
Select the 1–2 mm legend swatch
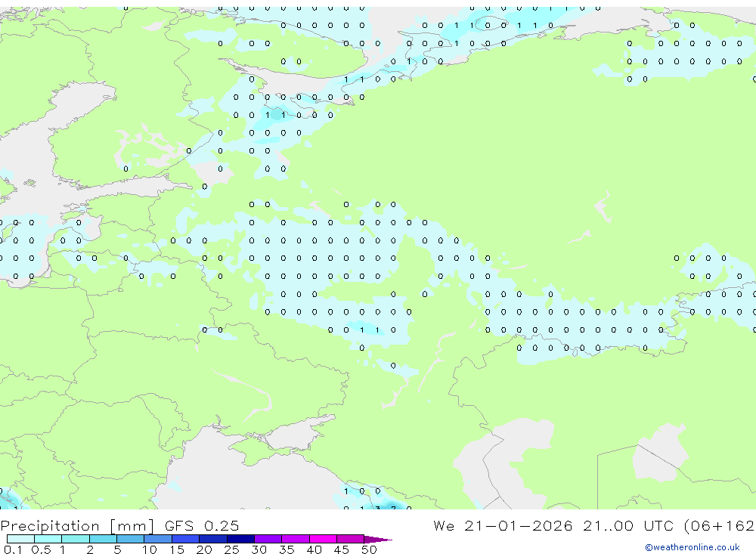click(x=76, y=539)
